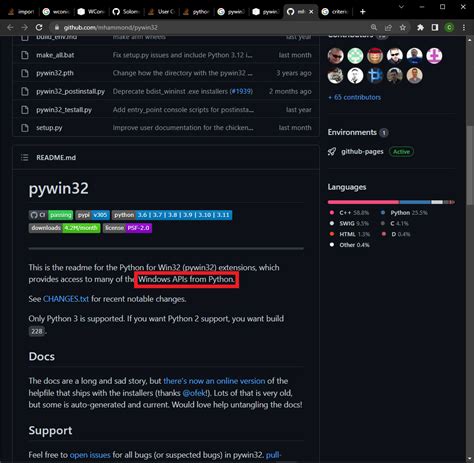The image size is (474, 463).
Task: Open the tab search chevron
Action: (x=401, y=7)
